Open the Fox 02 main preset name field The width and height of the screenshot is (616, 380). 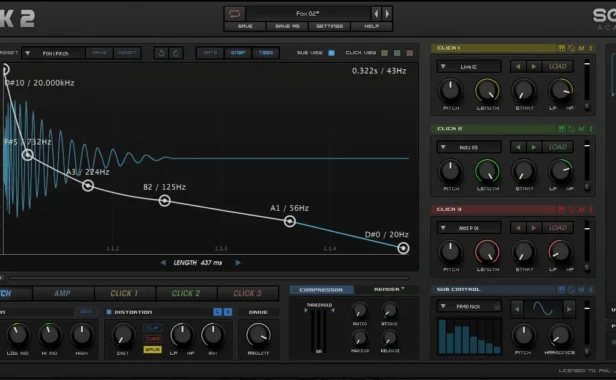[308, 14]
